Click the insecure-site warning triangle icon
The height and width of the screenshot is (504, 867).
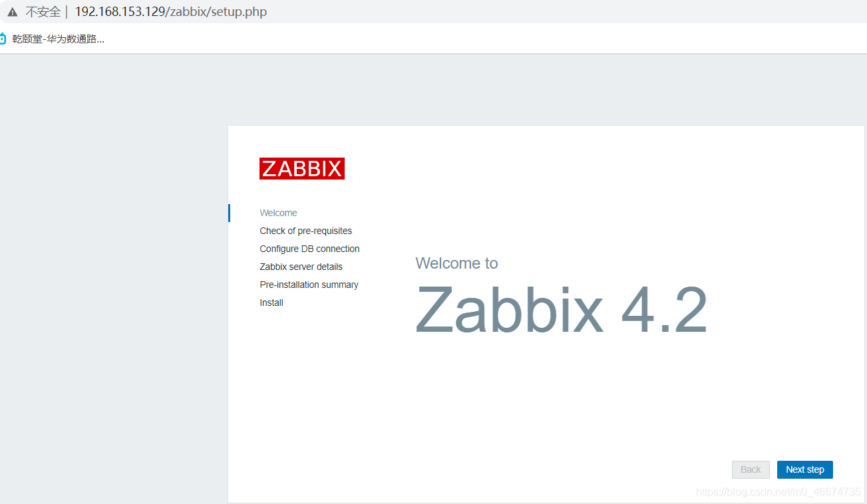(x=13, y=12)
